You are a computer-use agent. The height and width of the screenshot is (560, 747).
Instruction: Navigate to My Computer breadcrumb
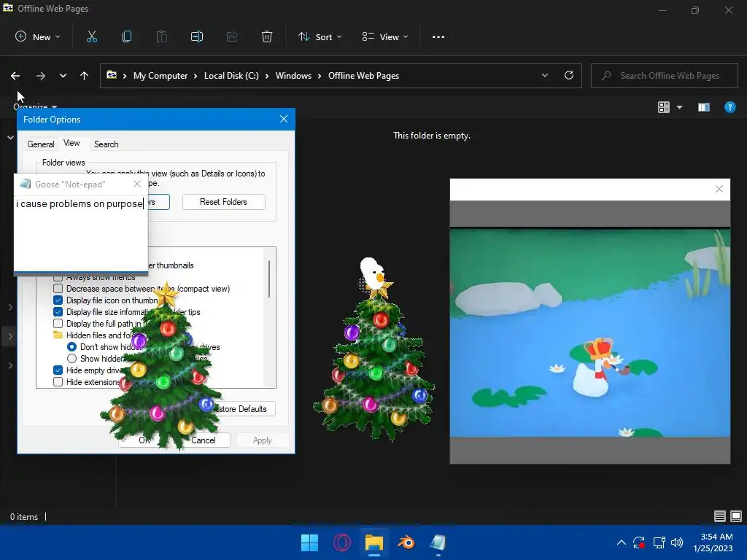click(160, 76)
